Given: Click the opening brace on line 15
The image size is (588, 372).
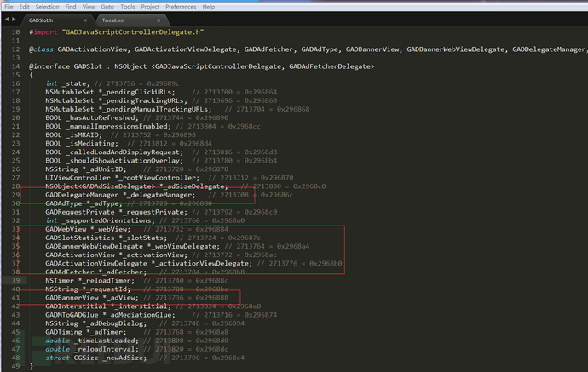Looking at the screenshot, I should 32,75.
